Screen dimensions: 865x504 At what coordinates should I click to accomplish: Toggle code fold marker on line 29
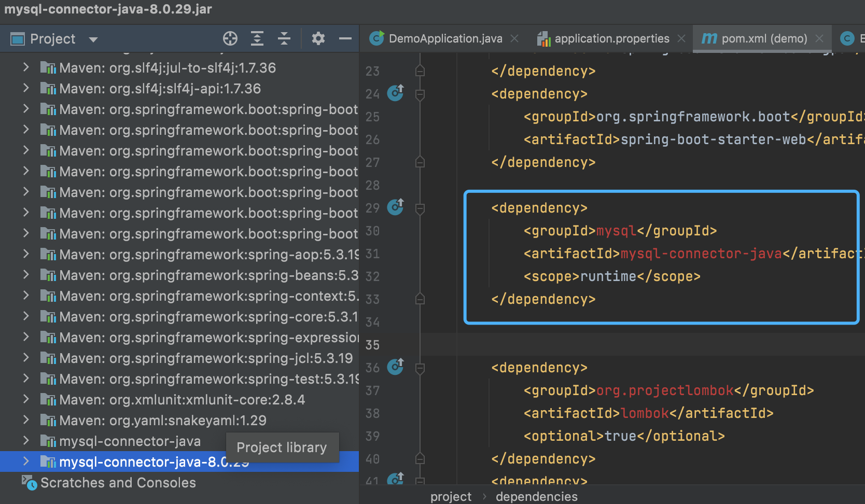(420, 208)
